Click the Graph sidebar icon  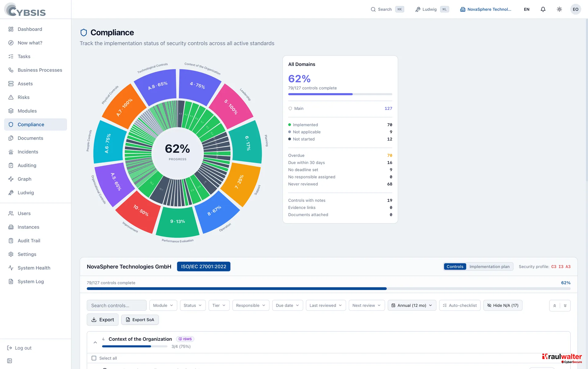click(11, 179)
